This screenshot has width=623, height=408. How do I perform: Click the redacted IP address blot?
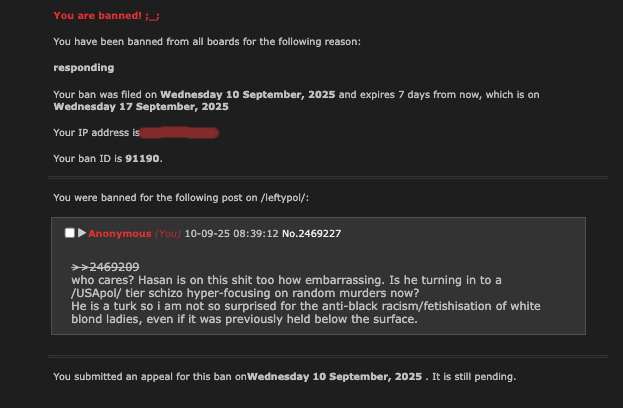179,133
